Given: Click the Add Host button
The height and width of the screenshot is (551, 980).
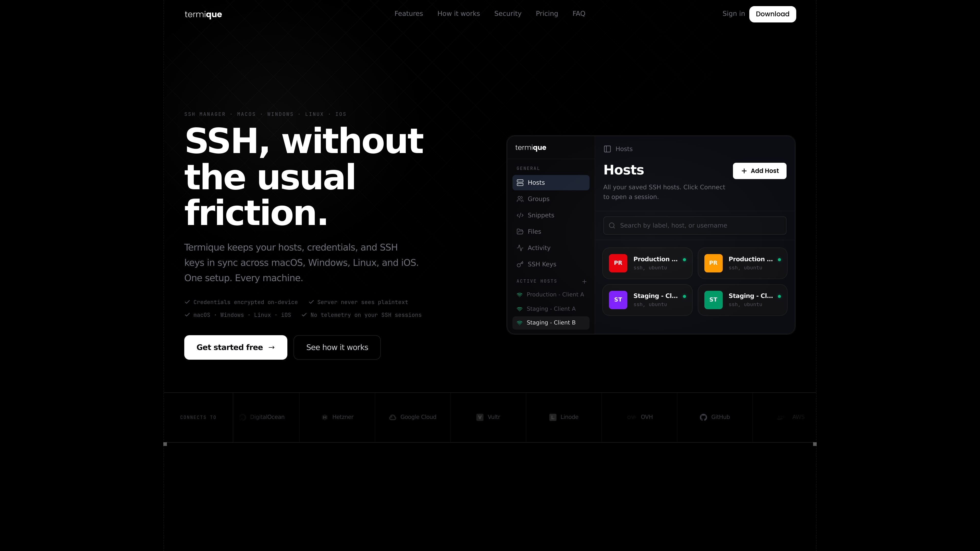Looking at the screenshot, I should pyautogui.click(x=759, y=171).
